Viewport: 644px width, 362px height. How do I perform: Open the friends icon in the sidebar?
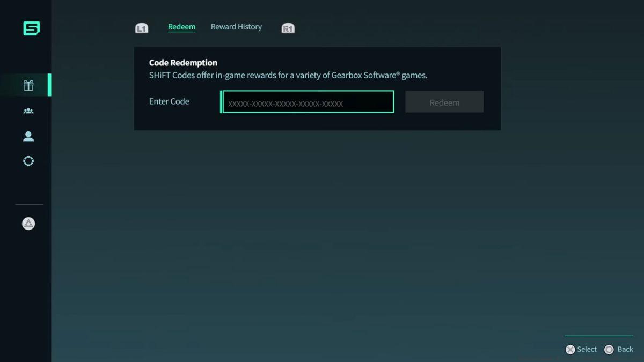coord(29,110)
